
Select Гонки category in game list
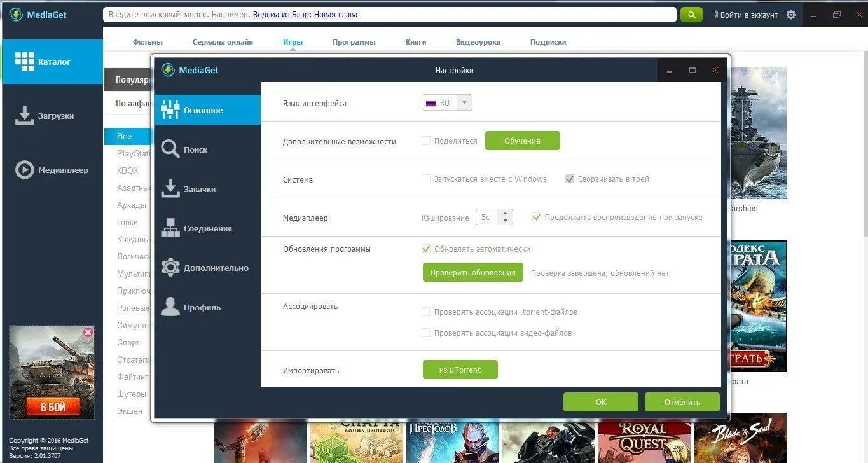click(x=127, y=222)
